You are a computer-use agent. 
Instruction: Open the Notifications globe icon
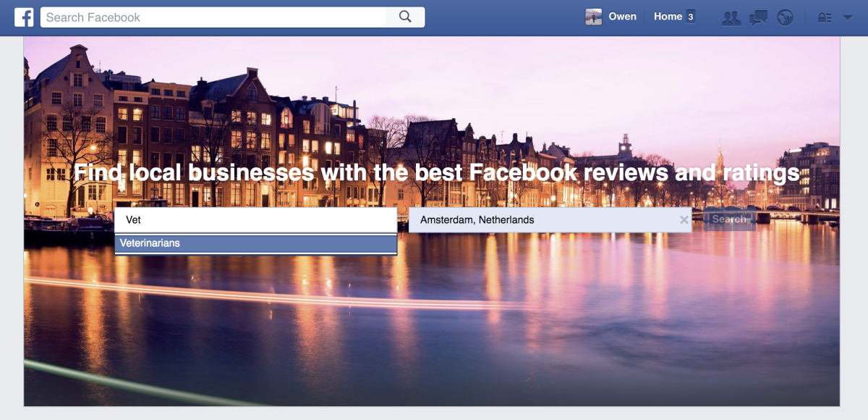(786, 17)
